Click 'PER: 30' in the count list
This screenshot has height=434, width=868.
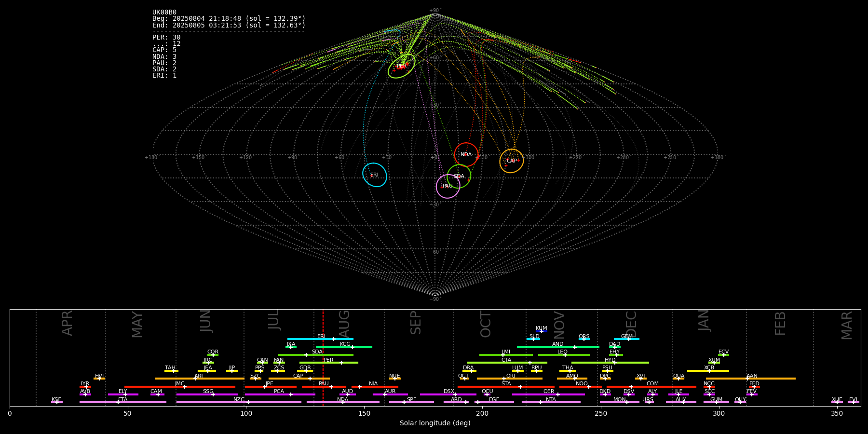click(166, 38)
